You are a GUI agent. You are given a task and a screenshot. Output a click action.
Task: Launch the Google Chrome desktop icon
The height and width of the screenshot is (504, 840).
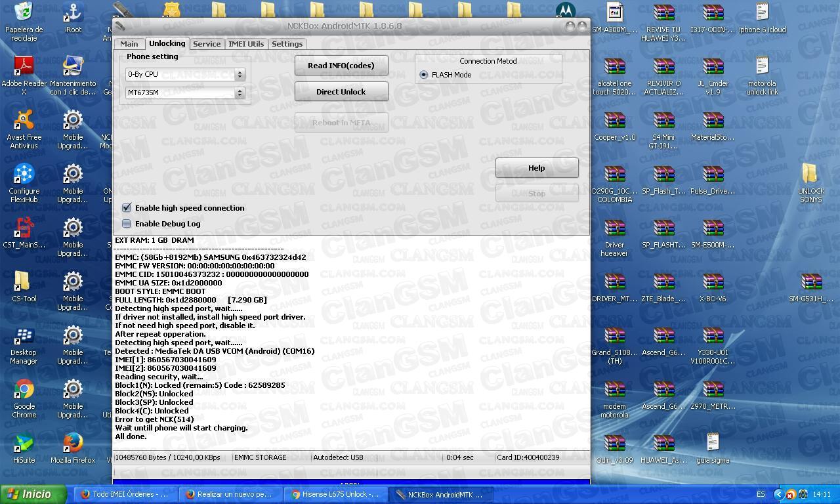point(24,398)
